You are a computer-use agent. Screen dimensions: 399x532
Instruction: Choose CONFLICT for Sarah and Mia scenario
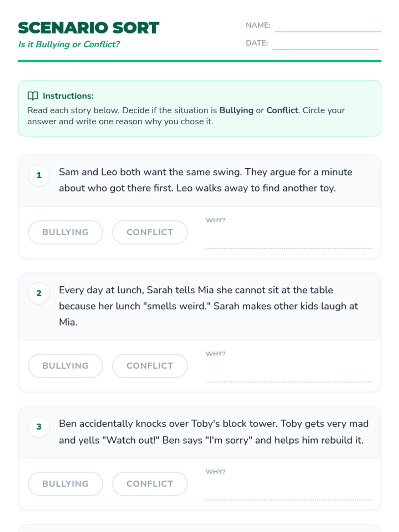[150, 366]
